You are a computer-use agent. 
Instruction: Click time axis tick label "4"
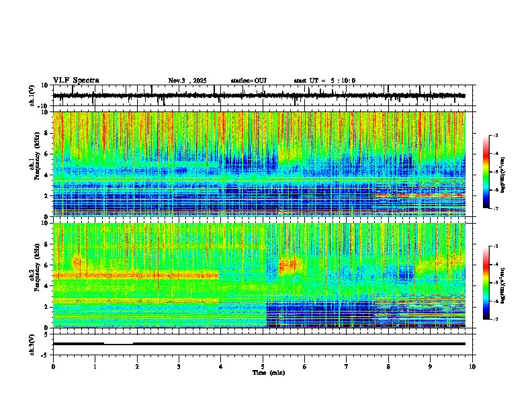tap(221, 367)
